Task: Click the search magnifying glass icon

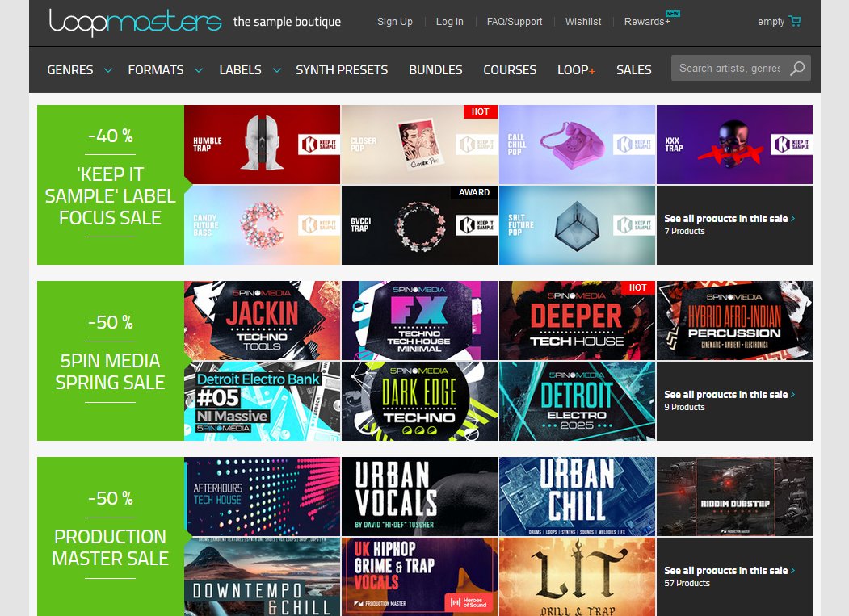Action: [798, 68]
